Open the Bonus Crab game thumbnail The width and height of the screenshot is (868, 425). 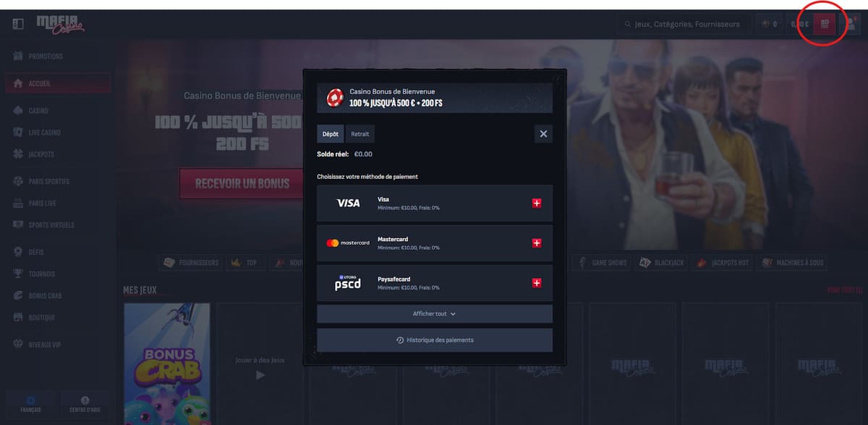[x=167, y=363]
